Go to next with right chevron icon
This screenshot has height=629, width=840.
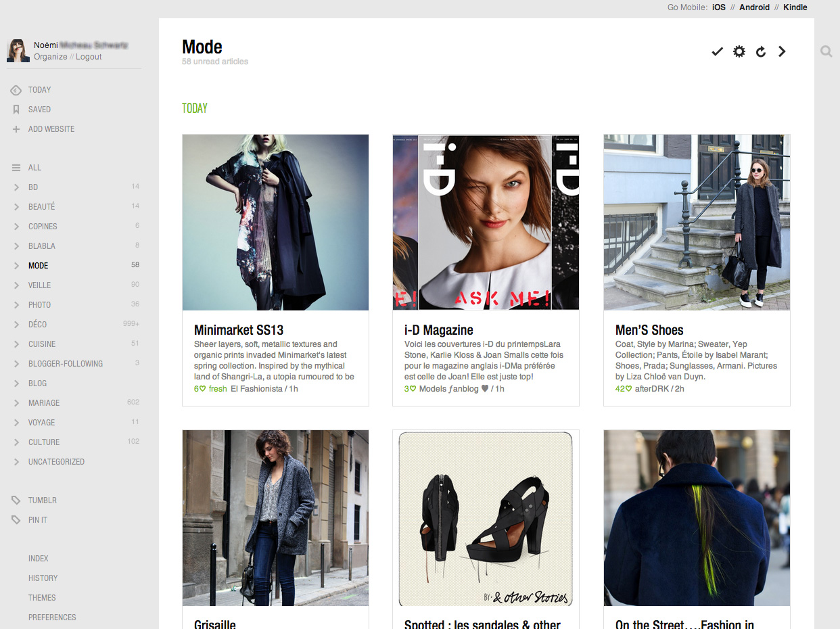[x=782, y=51]
